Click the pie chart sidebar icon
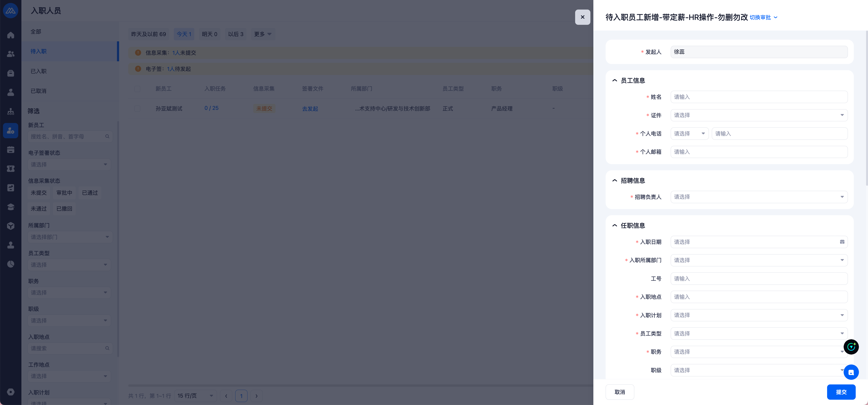This screenshot has height=405, width=868. point(11,264)
